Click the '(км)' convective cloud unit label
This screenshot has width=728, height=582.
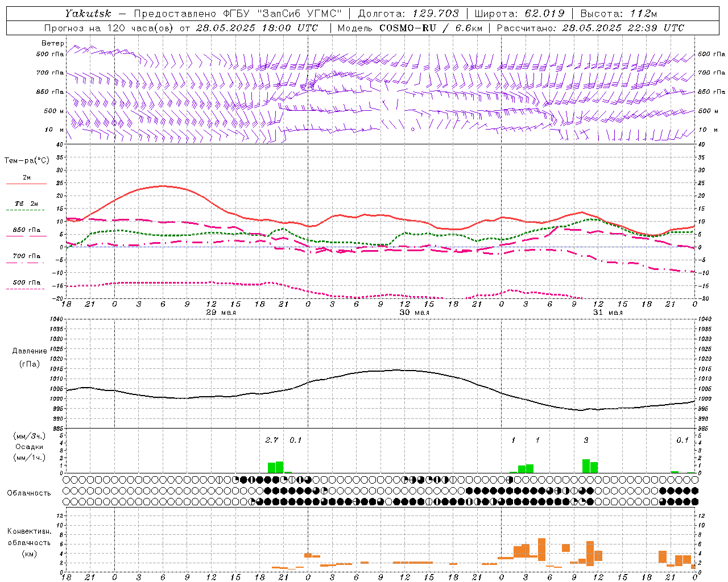[30, 554]
